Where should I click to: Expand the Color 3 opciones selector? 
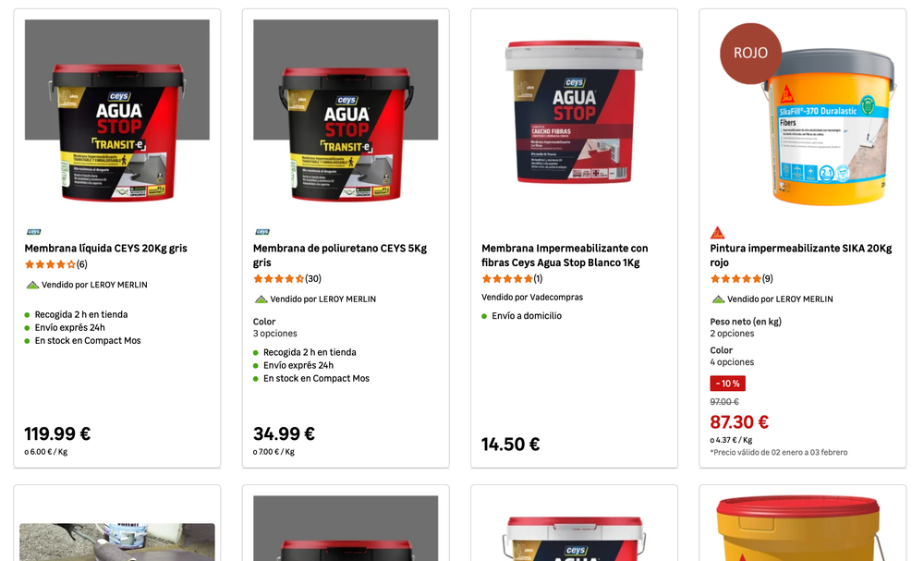pos(274,328)
